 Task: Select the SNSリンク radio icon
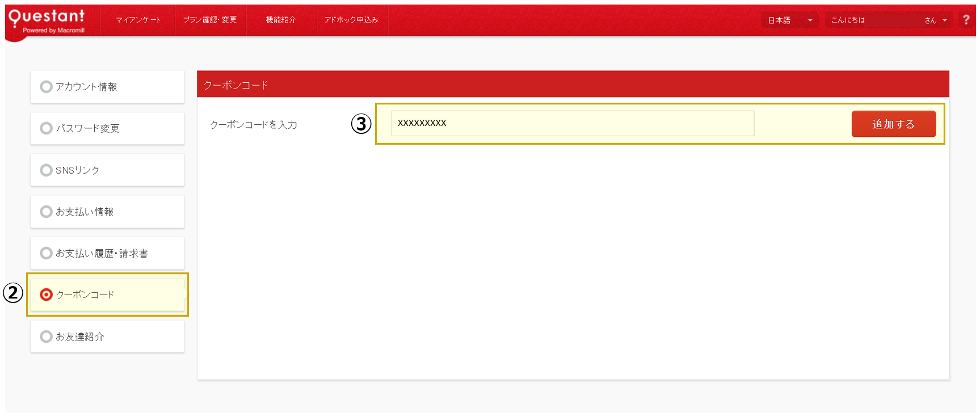pos(46,170)
